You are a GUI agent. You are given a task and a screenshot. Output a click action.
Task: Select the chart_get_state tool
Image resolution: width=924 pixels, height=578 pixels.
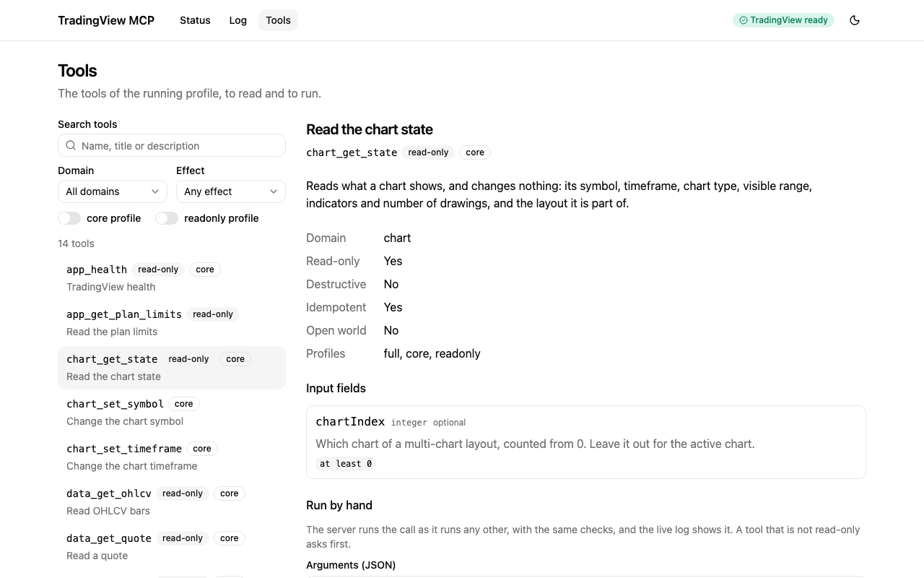pyautogui.click(x=172, y=368)
